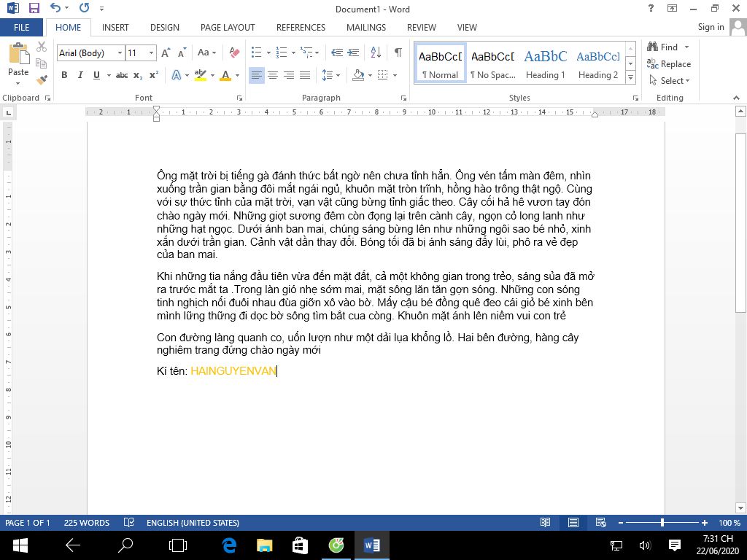
Task: Apply yellow text highlight color
Action: click(201, 75)
